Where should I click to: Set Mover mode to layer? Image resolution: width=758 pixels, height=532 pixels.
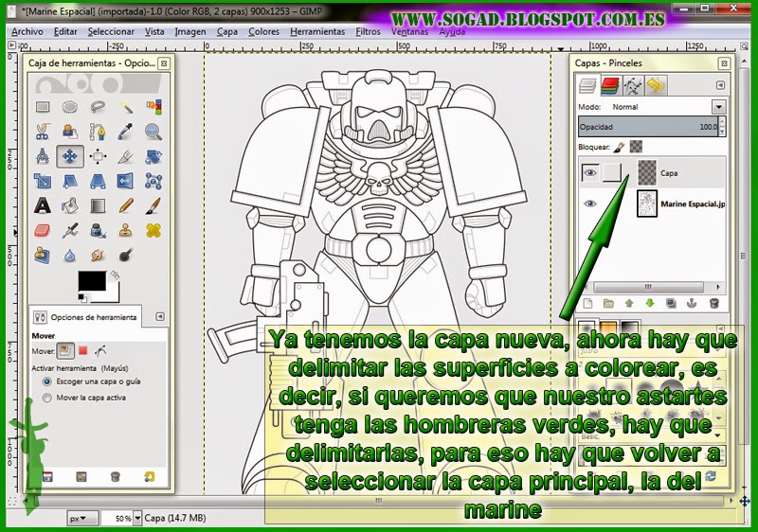coord(65,351)
